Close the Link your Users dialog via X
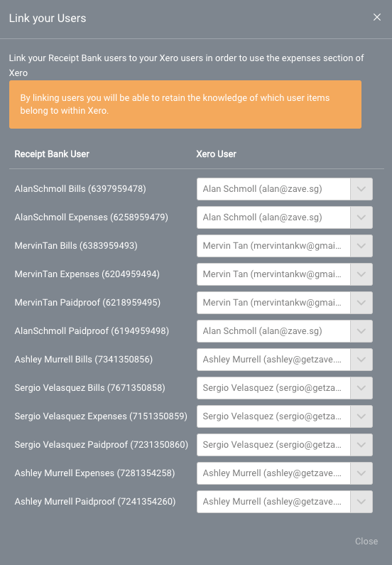Screen dimensions: 392x565 point(377,17)
